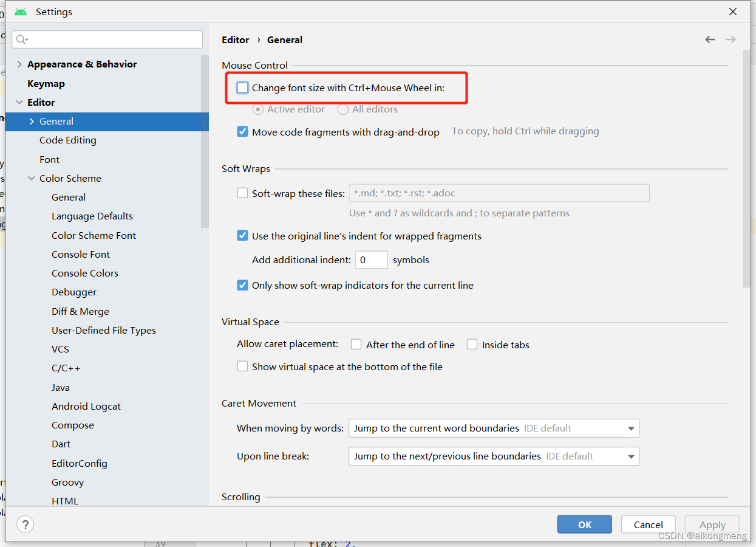This screenshot has height=547, width=756.
Task: Click the OK button
Action: 585,525
